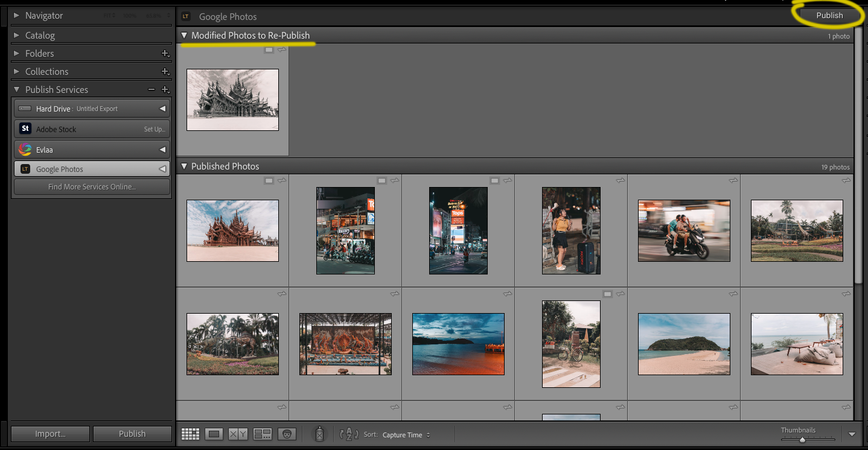Toggle the modified badge on the bicycle photo
This screenshot has width=868, height=450.
pos(607,294)
